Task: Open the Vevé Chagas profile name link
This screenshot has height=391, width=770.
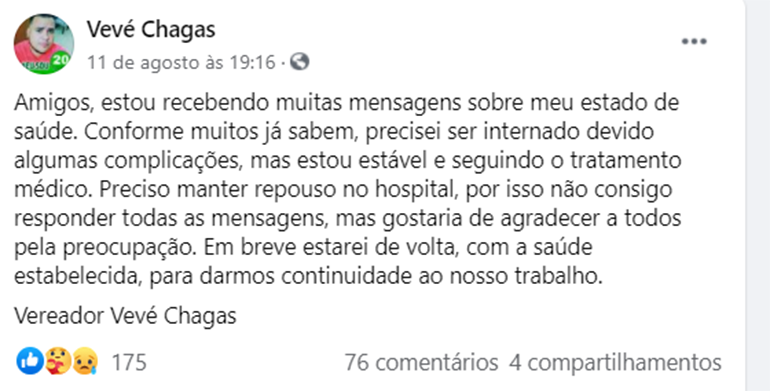Action: (151, 29)
